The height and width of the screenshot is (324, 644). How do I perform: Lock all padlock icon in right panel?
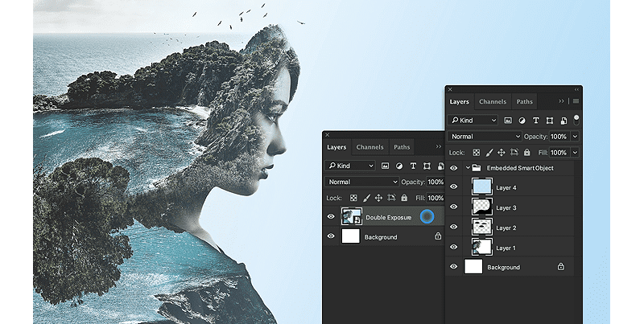527,153
